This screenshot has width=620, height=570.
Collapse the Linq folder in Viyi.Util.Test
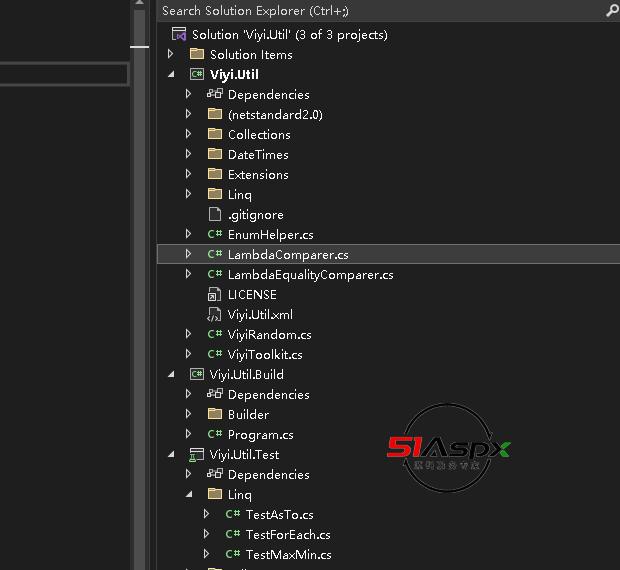[189, 495]
